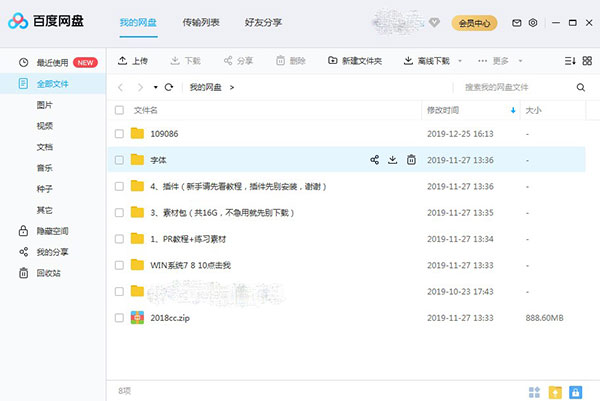Open the 更多 more-options dropdown
600x401 pixels.
(x=500, y=61)
